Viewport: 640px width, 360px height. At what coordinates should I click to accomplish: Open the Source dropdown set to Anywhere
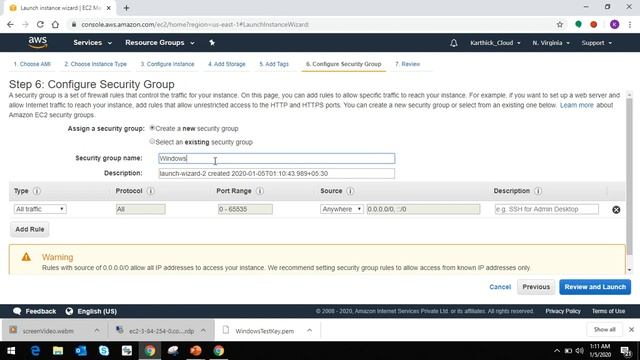pyautogui.click(x=342, y=209)
